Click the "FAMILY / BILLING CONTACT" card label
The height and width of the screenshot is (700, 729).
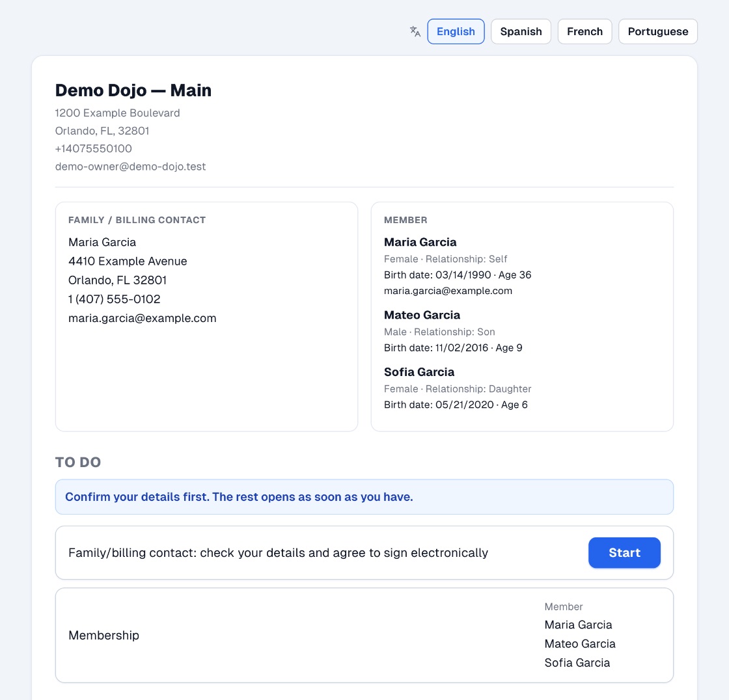137,220
